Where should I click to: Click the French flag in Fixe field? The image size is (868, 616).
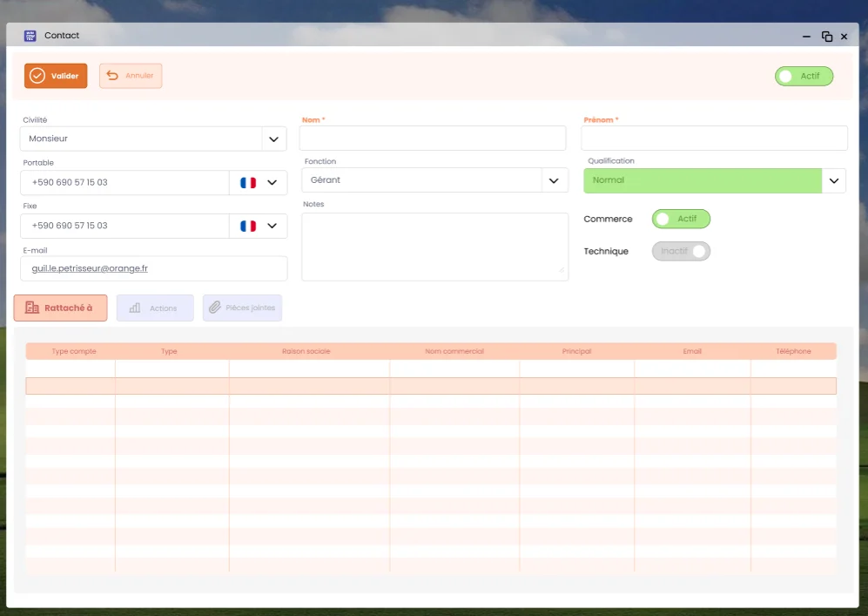[x=248, y=226]
